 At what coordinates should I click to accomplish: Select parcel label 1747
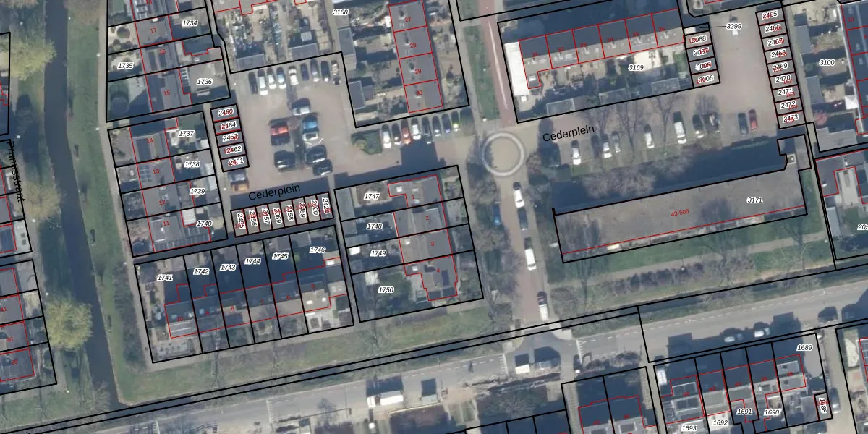pos(372,196)
